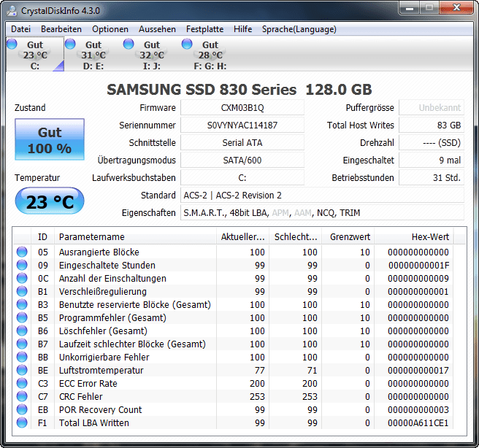479x448 pixels.
Task: Open the Datei menu
Action: tap(20, 29)
